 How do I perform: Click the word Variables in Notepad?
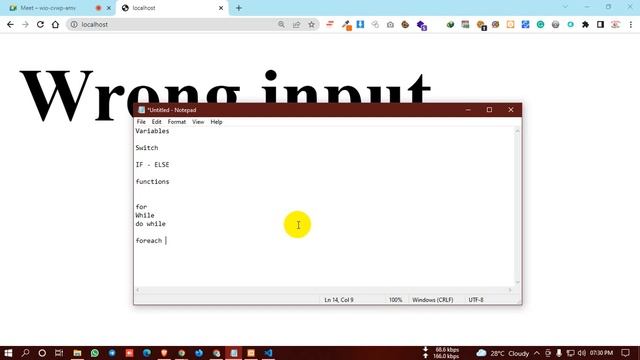click(152, 131)
